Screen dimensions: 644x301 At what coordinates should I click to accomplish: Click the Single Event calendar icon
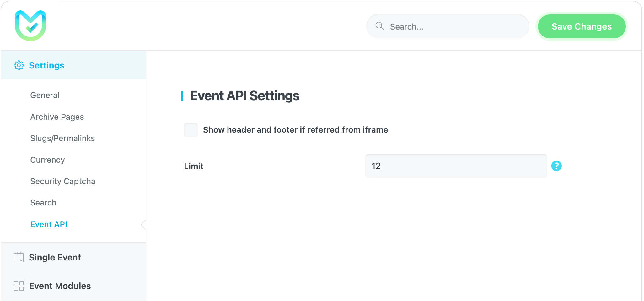pyautogui.click(x=19, y=257)
